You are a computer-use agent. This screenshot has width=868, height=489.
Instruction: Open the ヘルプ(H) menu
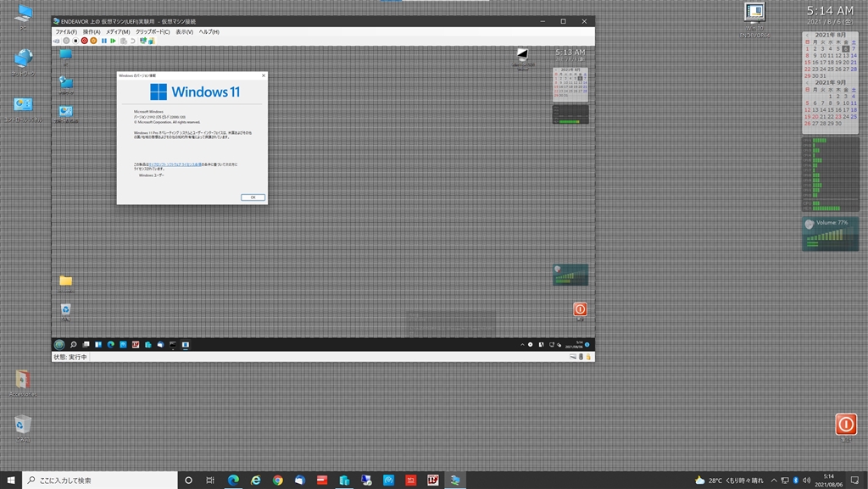click(209, 32)
